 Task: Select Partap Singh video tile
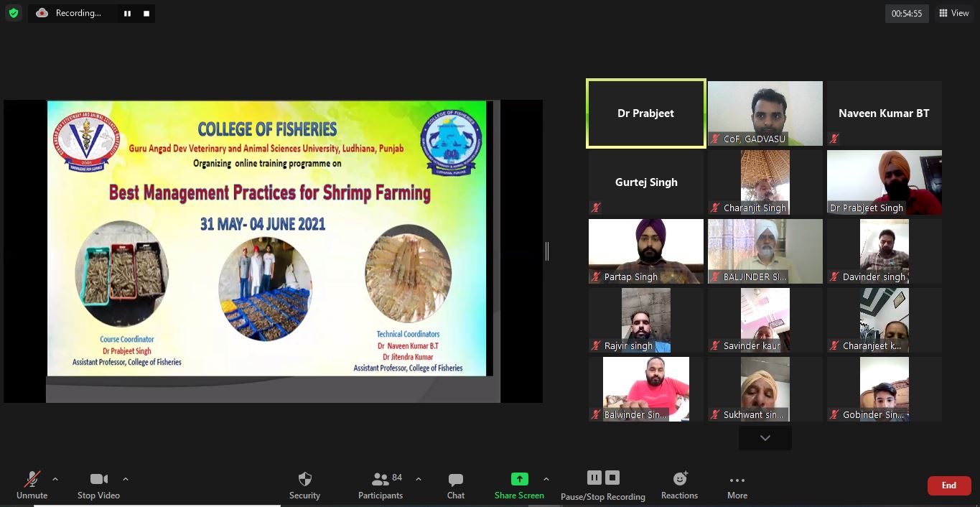point(646,251)
